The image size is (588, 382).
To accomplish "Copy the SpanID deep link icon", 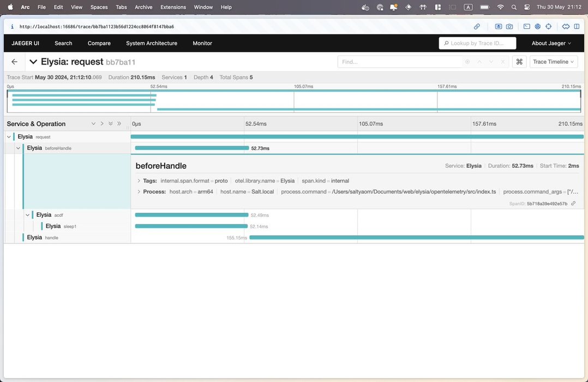I will (573, 204).
